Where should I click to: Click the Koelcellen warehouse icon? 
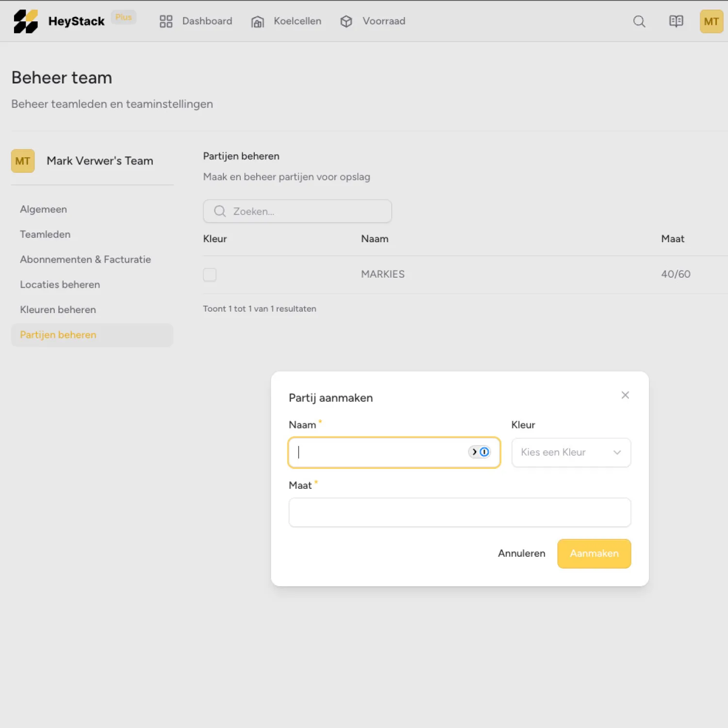click(x=257, y=21)
